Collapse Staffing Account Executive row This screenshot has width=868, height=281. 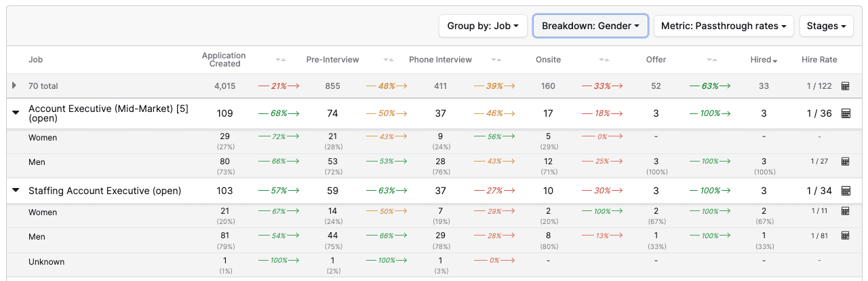[x=16, y=191]
